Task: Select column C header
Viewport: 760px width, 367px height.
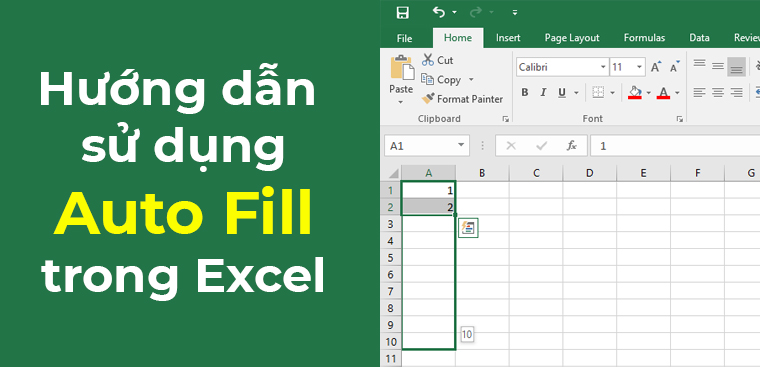Action: click(536, 173)
